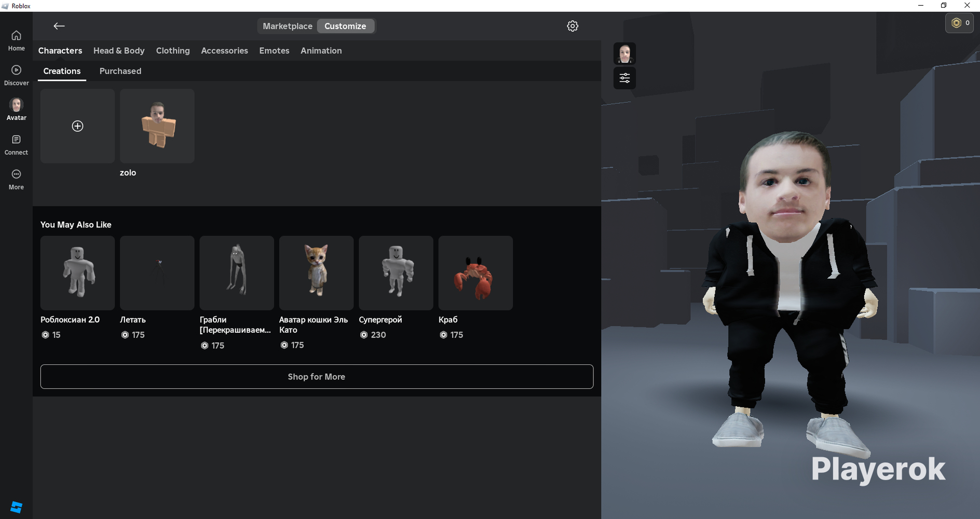Select the Creations subtab
This screenshot has width=980, height=519.
pos(62,71)
